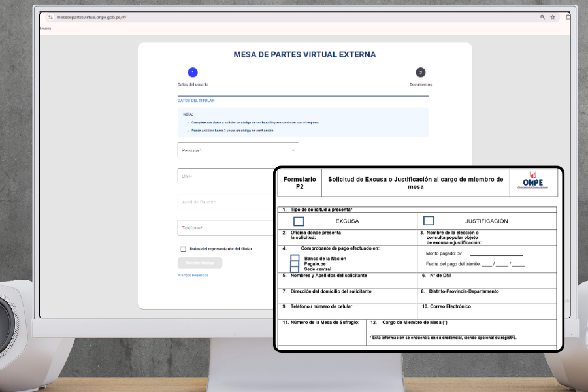Click the ONPE logo on the form
This screenshot has width=588, height=392.
coord(535,182)
